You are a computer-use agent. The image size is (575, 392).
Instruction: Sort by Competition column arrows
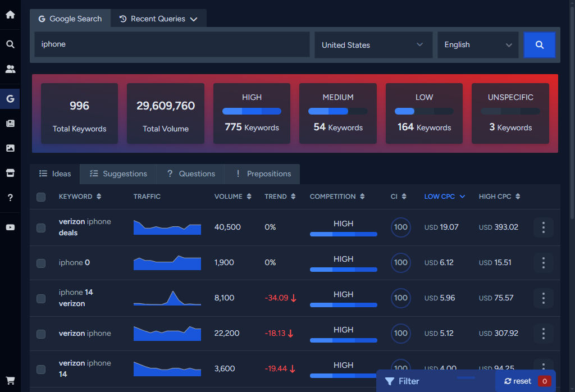tap(362, 197)
